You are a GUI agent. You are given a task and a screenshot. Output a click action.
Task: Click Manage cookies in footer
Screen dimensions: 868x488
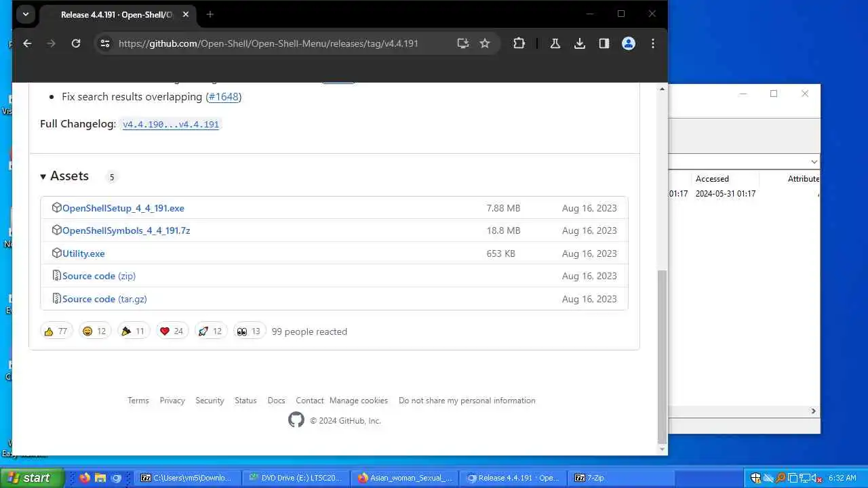[x=359, y=401]
